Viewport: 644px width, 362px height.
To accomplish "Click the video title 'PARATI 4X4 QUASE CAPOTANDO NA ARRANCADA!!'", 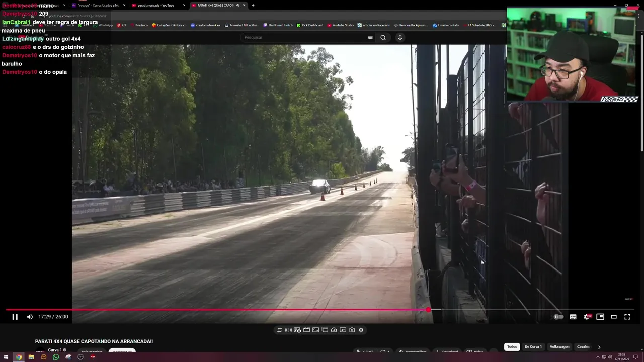I will click(94, 341).
